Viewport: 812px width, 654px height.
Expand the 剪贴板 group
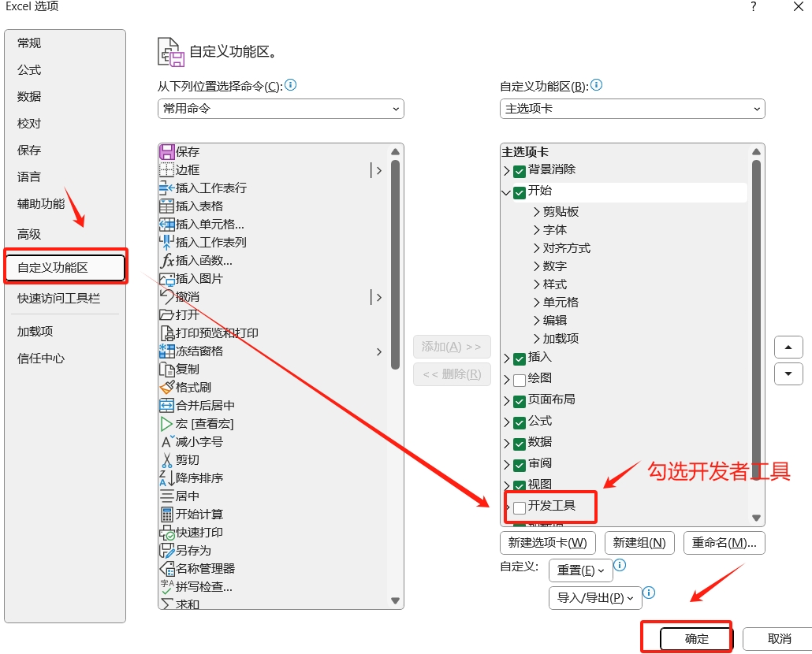(537, 212)
